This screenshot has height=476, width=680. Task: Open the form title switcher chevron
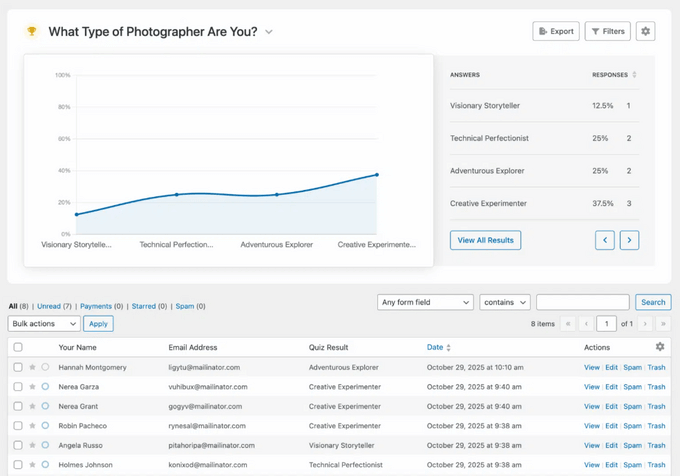[x=269, y=32]
